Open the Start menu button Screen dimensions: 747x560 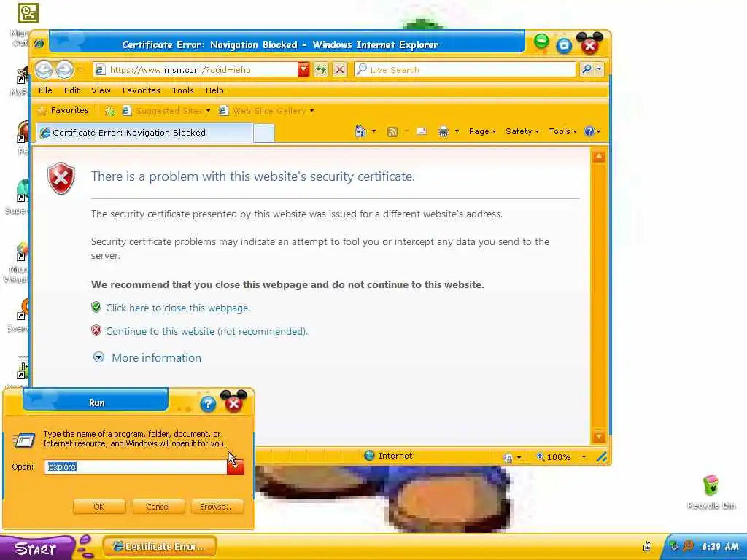[36, 548]
